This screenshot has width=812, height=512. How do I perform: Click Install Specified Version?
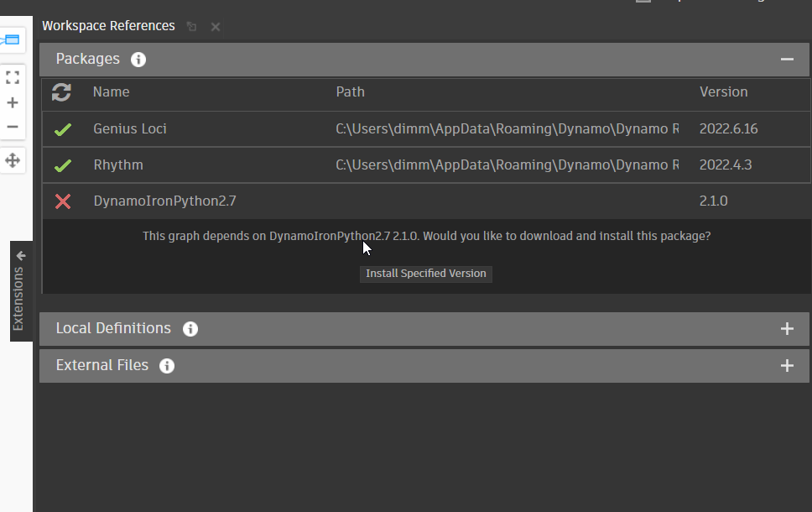pyautogui.click(x=425, y=274)
